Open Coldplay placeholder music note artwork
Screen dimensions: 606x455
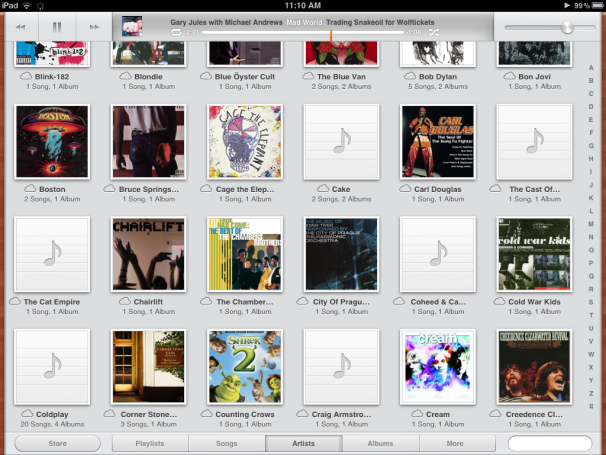coord(52,366)
